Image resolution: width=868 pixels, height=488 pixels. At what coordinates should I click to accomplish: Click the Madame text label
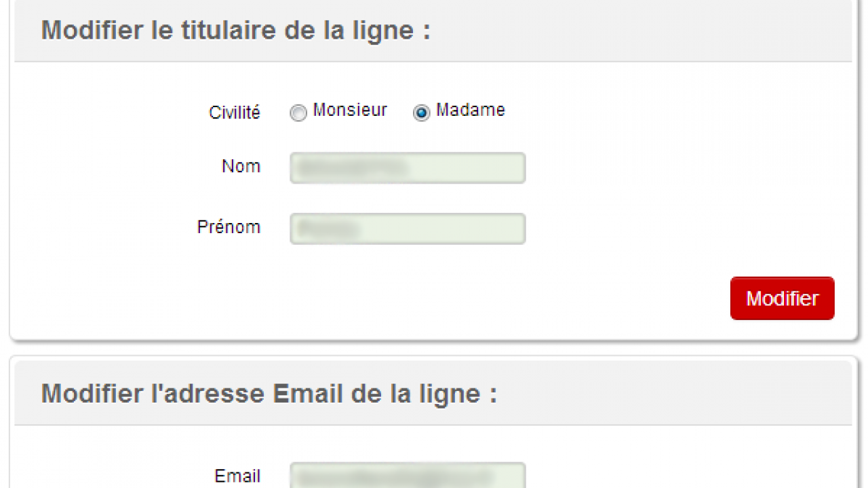click(x=471, y=110)
